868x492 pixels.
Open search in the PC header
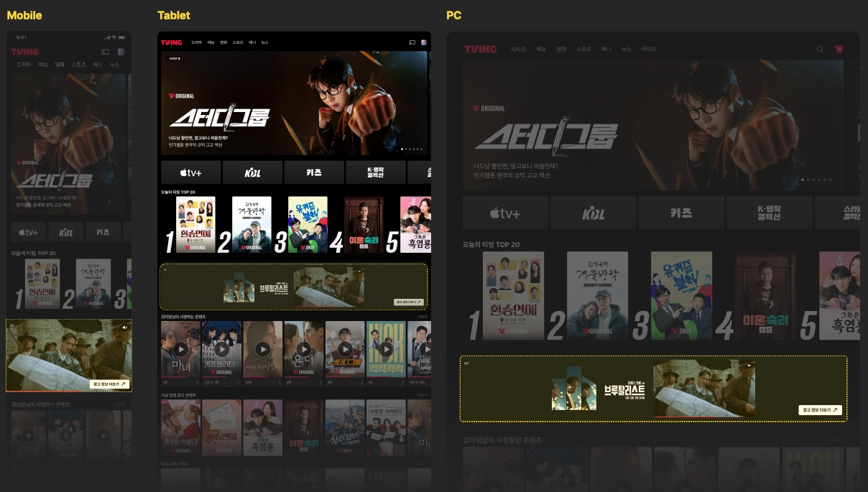pyautogui.click(x=820, y=50)
